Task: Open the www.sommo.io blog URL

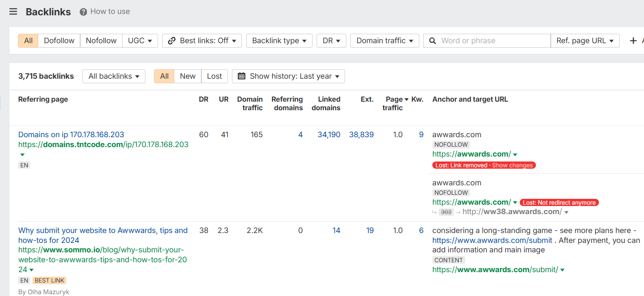Action: [x=102, y=260]
